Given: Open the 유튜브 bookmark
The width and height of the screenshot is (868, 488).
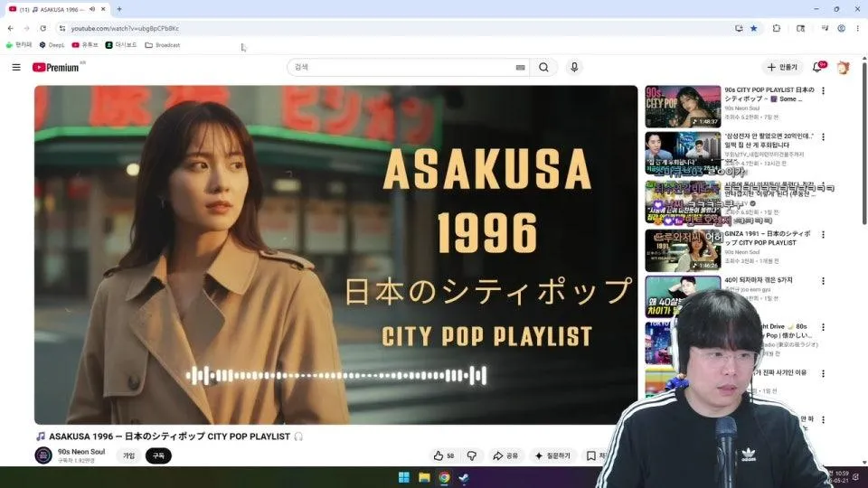Looking at the screenshot, I should (85, 45).
